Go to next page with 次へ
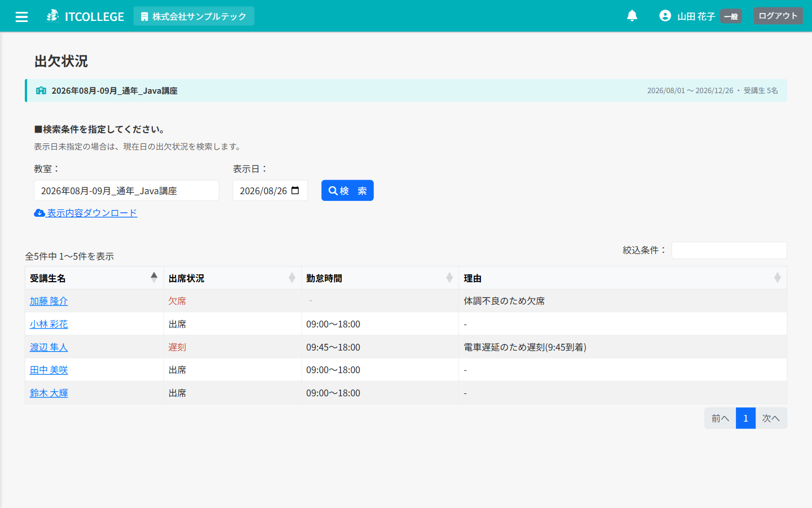 click(771, 418)
